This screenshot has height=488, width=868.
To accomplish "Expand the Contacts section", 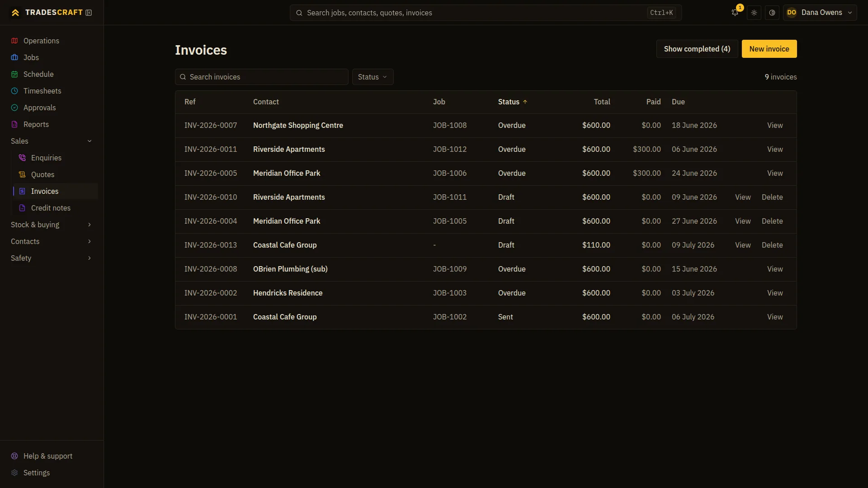I will (52, 241).
